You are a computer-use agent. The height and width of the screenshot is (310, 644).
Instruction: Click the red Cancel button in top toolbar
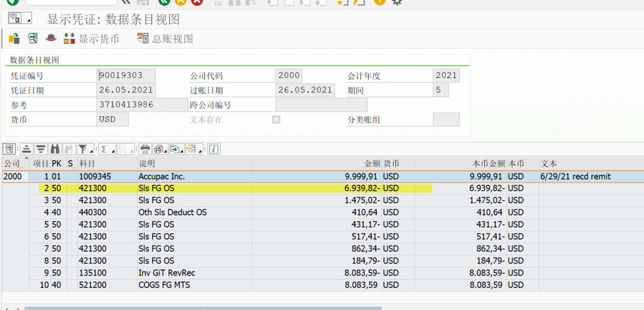point(197,2)
